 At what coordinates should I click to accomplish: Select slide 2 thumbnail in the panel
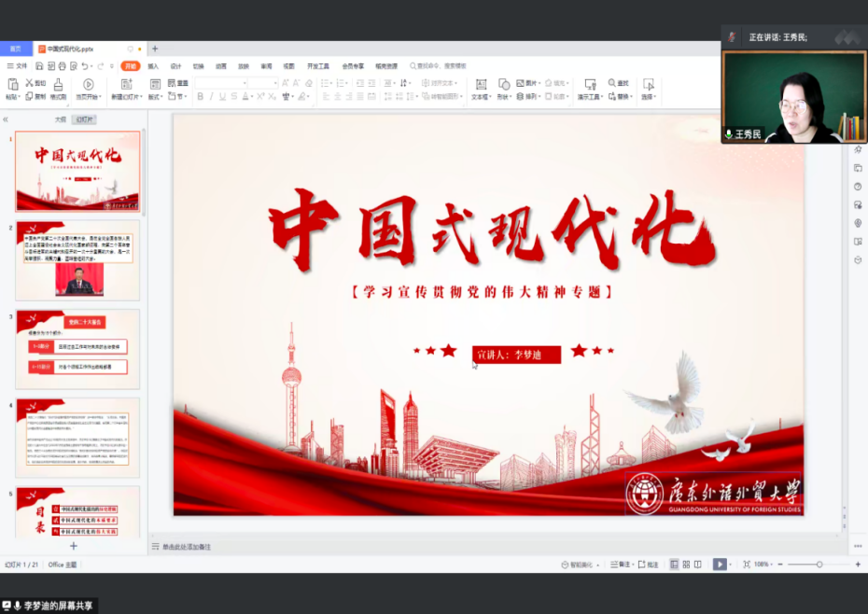point(77,260)
